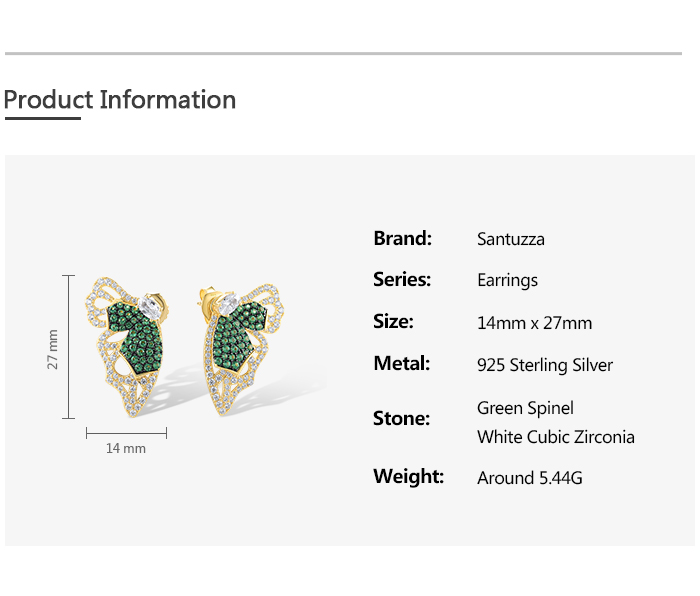Click the Brand: label
The width and height of the screenshot is (700, 596).
pos(402,238)
